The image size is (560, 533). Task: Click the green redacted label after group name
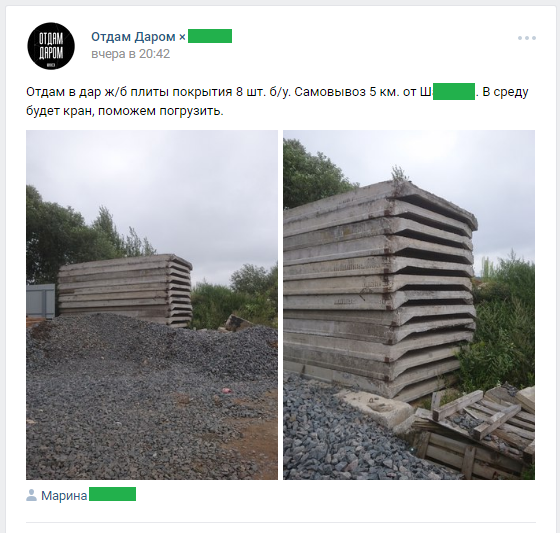click(210, 36)
